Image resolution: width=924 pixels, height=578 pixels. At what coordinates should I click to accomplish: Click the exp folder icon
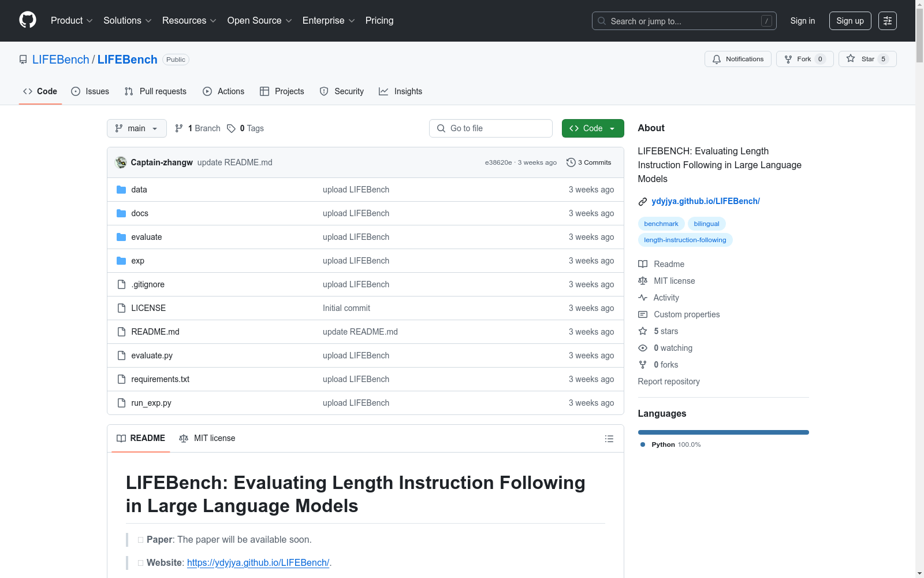121,261
